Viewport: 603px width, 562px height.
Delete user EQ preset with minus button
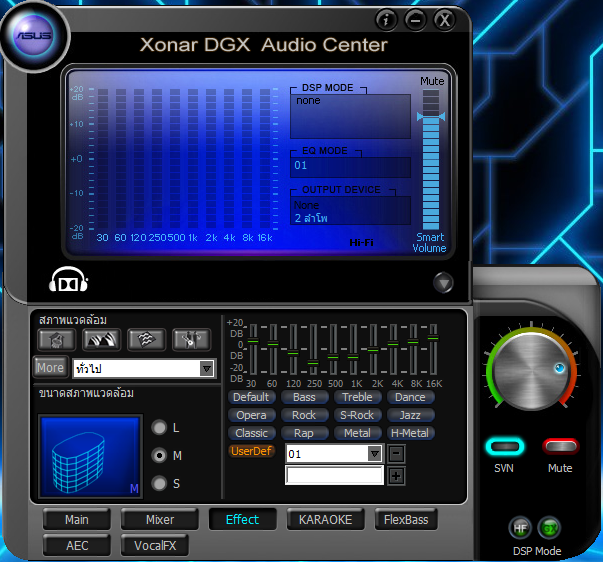click(396, 454)
